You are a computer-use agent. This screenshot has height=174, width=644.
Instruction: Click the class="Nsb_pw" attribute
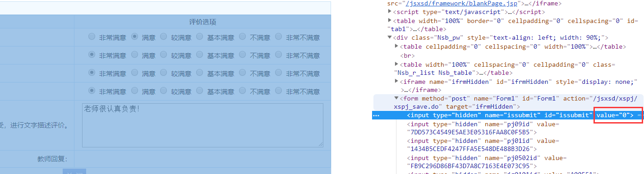[x=435, y=38]
